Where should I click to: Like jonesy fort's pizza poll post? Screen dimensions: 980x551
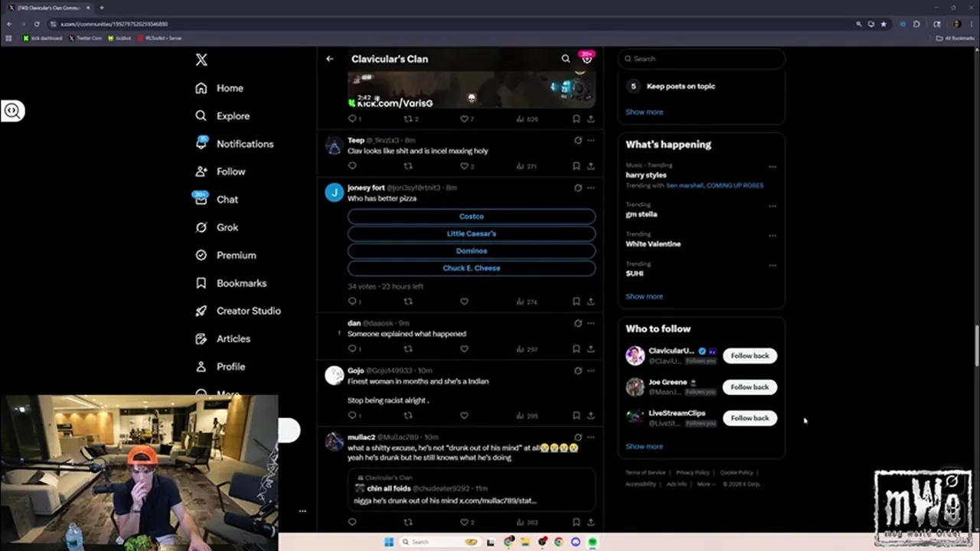coord(464,302)
